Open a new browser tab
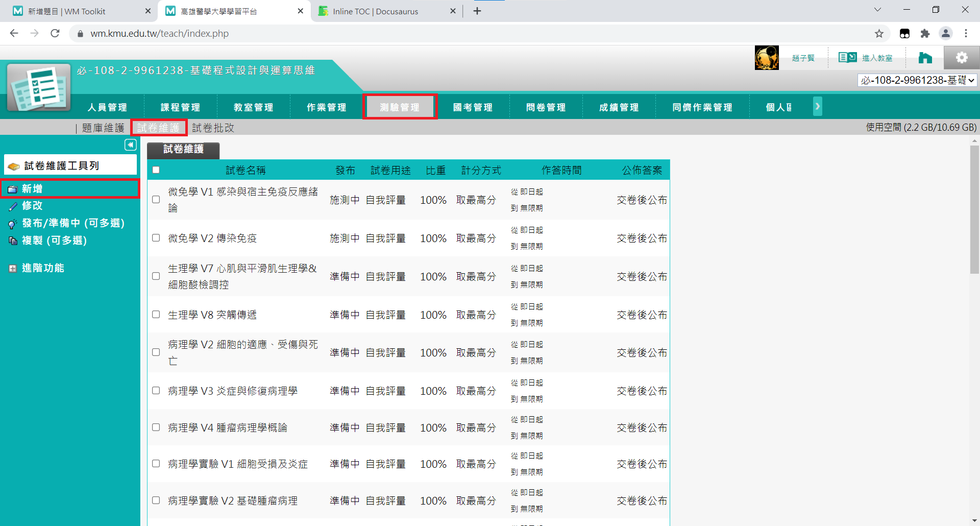The image size is (980, 526). click(477, 11)
